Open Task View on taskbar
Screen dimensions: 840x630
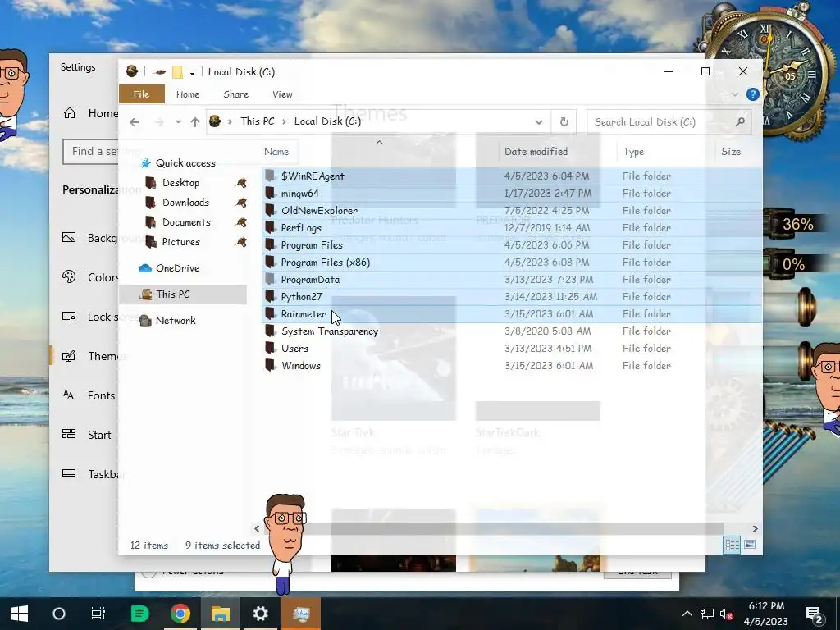pos(98,614)
